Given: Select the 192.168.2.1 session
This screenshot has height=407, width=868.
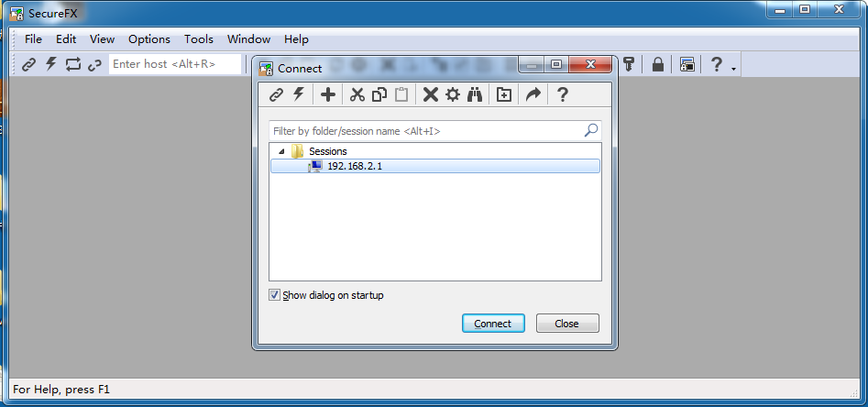Looking at the screenshot, I should (435, 166).
